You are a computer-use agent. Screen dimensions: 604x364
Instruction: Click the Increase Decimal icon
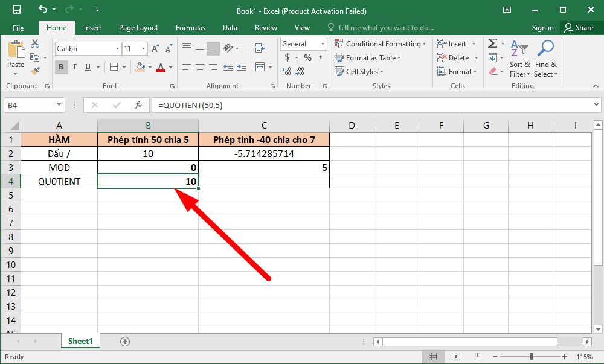coord(286,71)
